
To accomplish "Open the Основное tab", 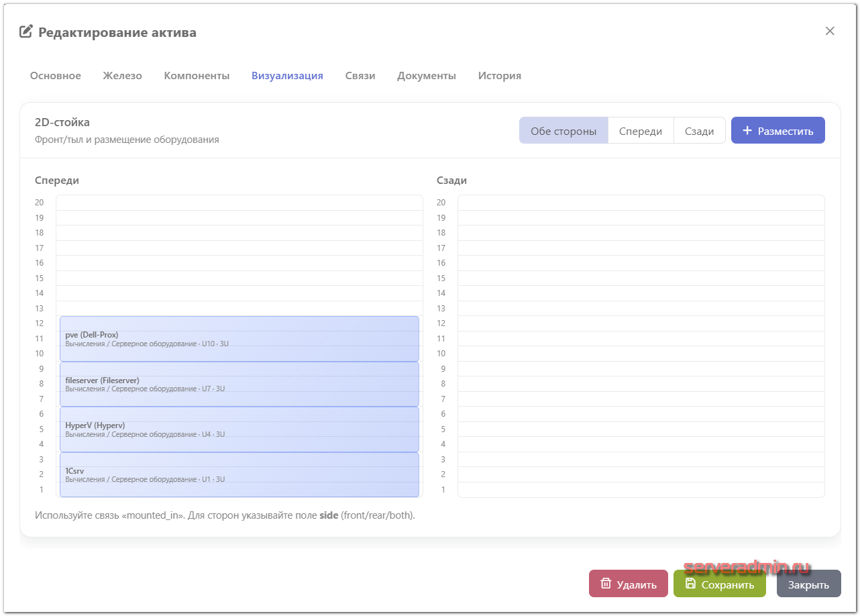I will pyautogui.click(x=56, y=76).
